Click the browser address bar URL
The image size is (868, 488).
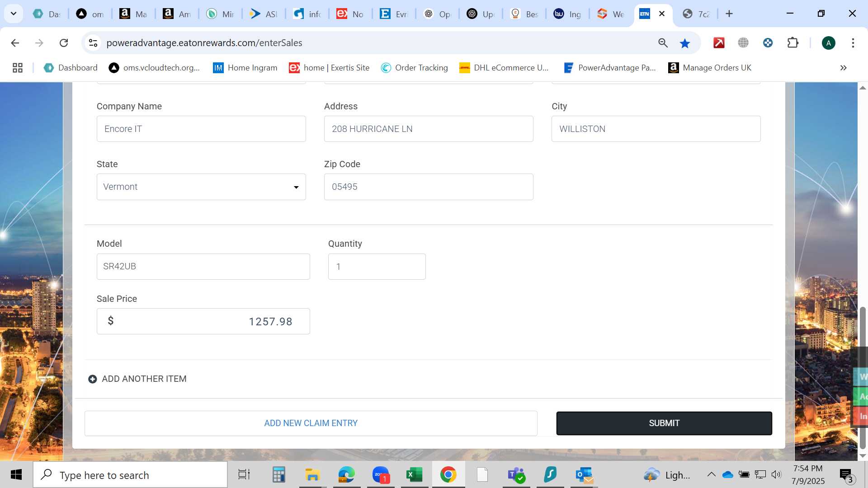(x=204, y=43)
